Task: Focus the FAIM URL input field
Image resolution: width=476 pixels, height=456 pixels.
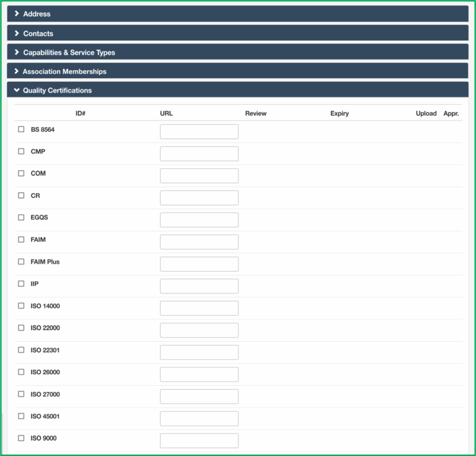Action: click(199, 242)
